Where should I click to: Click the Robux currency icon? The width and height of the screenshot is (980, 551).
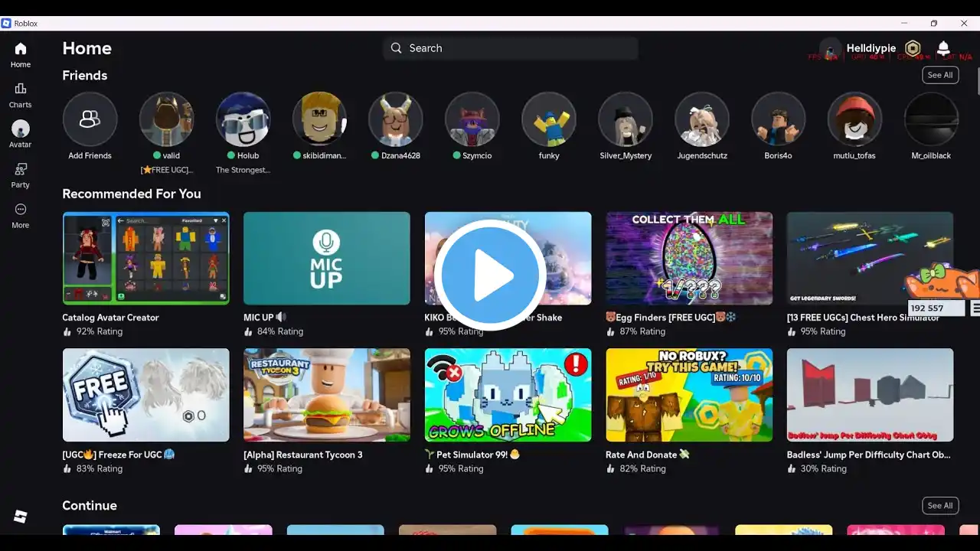pyautogui.click(x=913, y=48)
